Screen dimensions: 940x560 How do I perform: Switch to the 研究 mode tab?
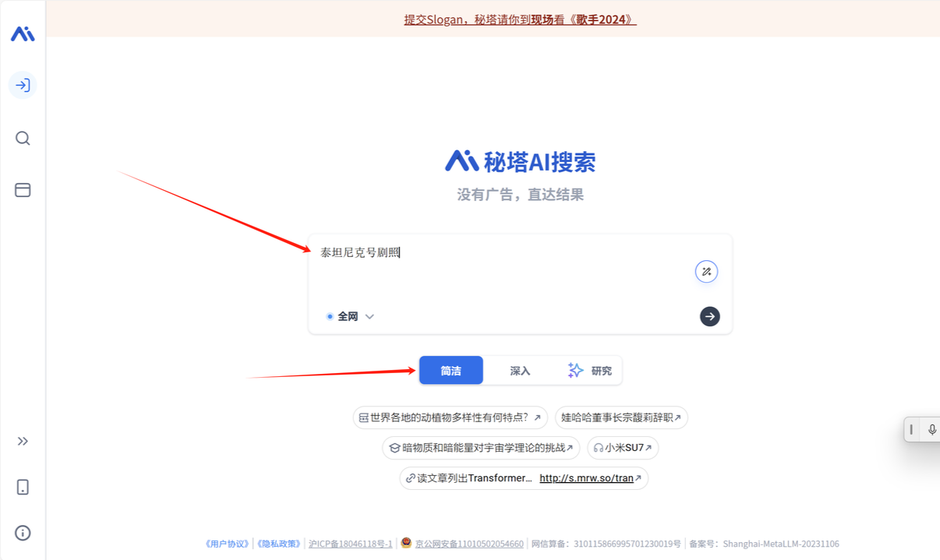(589, 371)
